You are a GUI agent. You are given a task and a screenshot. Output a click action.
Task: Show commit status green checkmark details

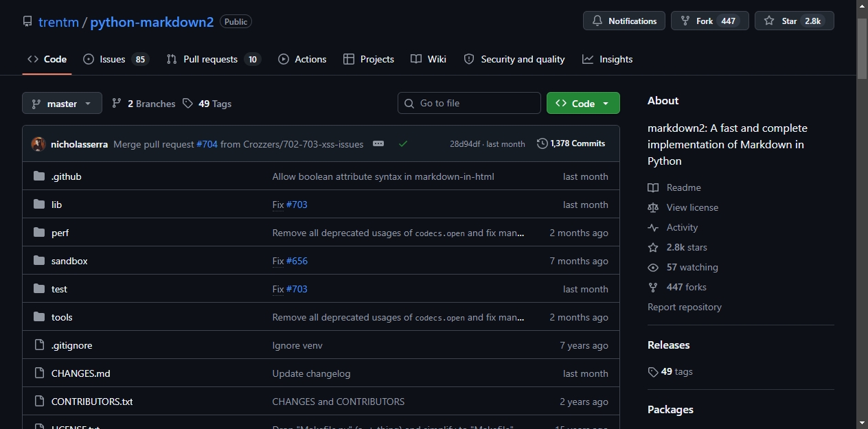pyautogui.click(x=403, y=143)
